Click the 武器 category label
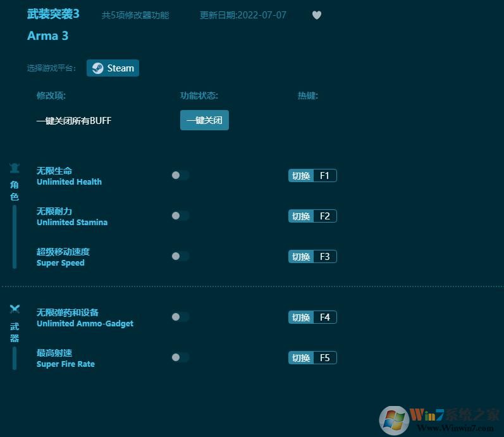 pyautogui.click(x=15, y=333)
